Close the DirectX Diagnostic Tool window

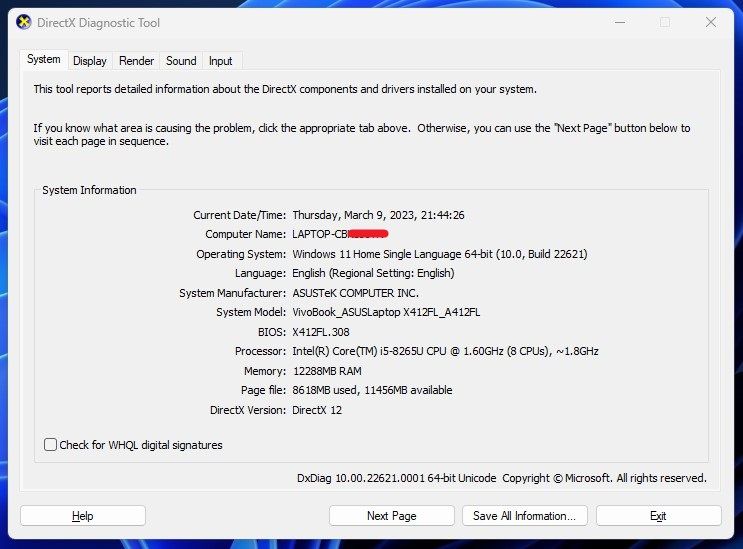(x=710, y=22)
